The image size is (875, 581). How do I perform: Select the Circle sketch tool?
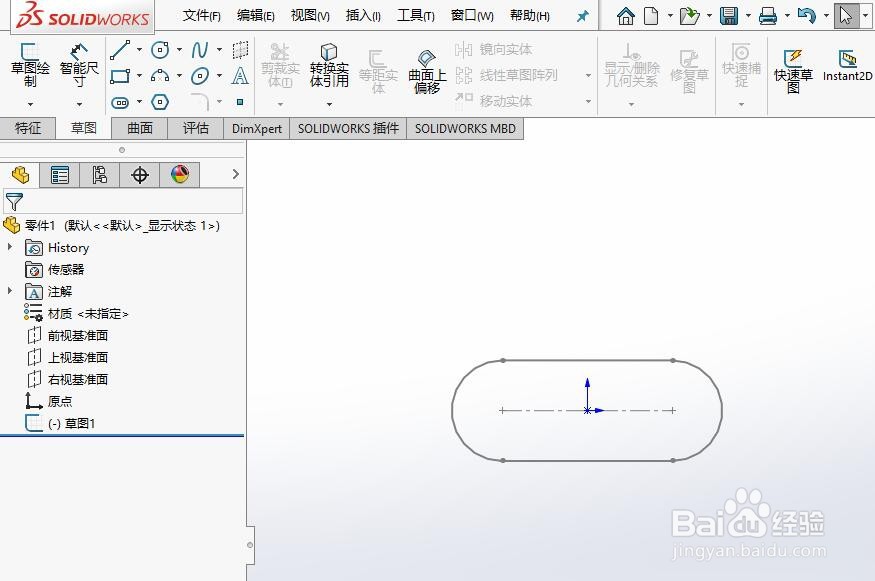coord(160,50)
